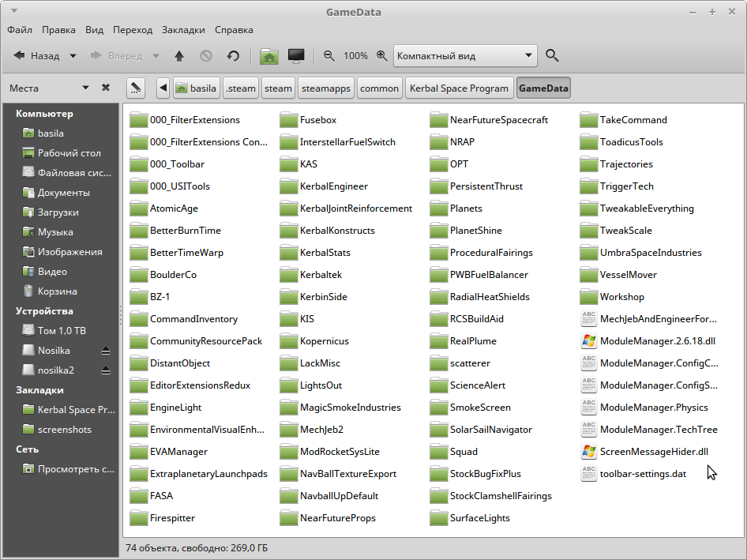This screenshot has height=560, width=747.
Task: Eject the Nosilka drive
Action: (106, 351)
